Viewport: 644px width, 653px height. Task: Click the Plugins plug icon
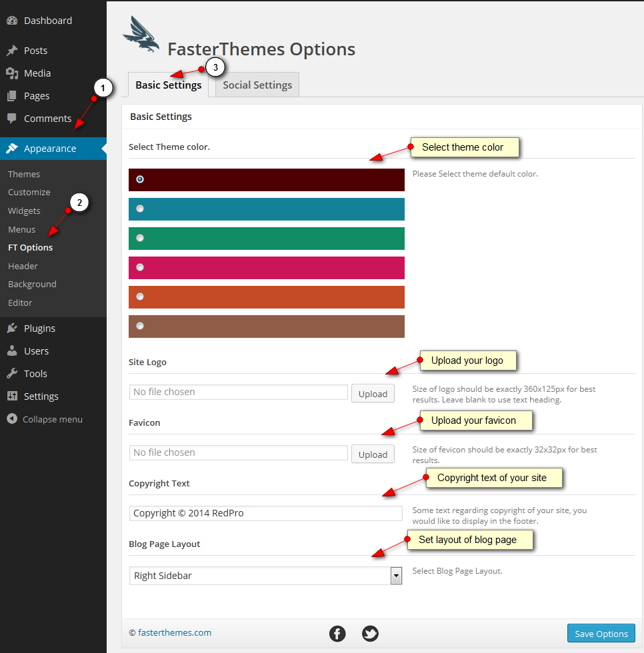(12, 328)
